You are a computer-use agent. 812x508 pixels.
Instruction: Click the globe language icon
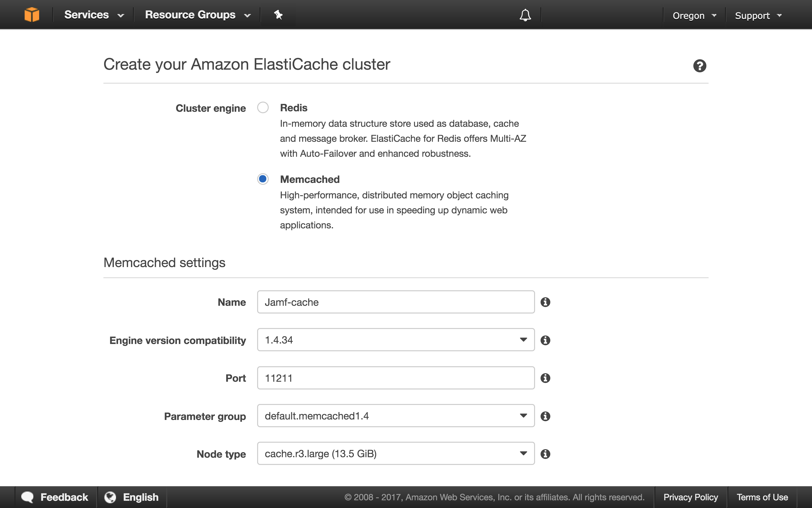[110, 497]
